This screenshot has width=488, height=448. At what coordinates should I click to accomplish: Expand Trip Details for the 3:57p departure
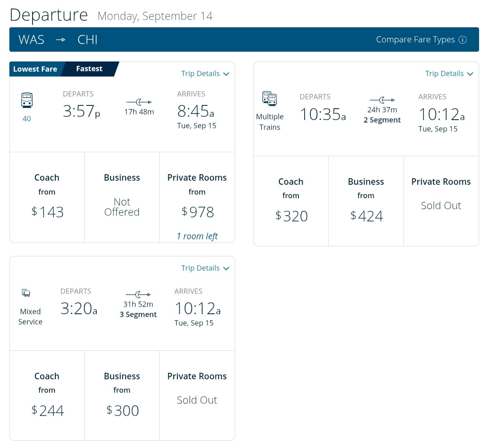tap(205, 74)
